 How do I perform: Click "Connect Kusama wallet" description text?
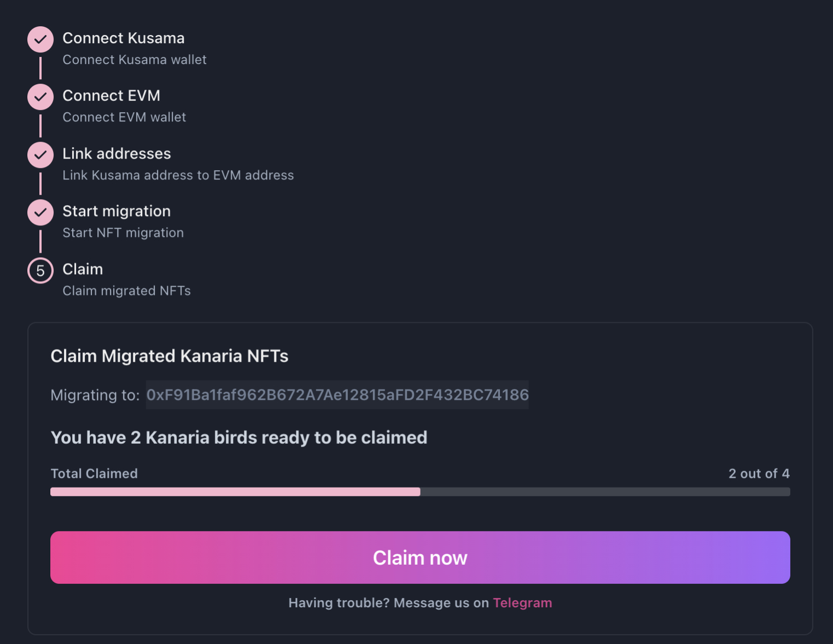point(135,60)
